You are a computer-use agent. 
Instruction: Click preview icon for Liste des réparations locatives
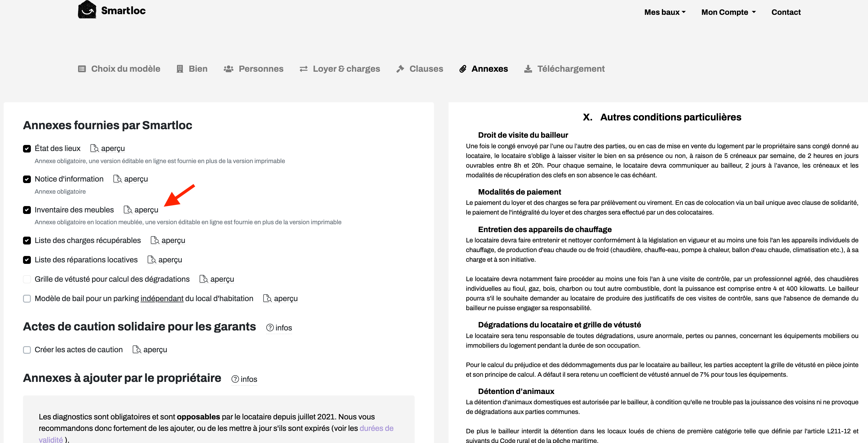pyautogui.click(x=152, y=260)
